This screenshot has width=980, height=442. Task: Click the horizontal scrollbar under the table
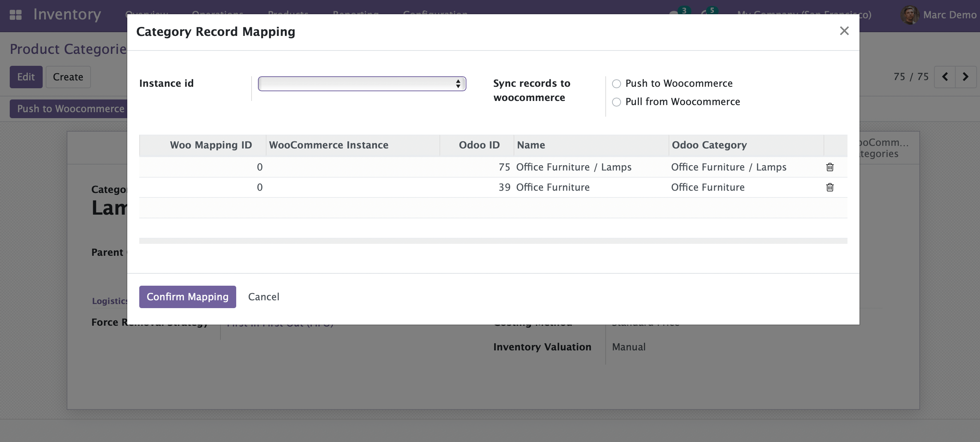point(493,241)
